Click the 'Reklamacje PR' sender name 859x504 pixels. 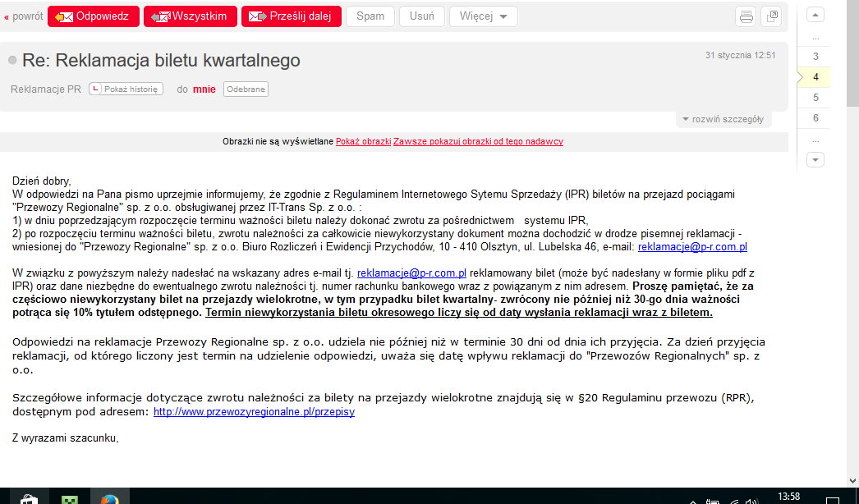click(x=46, y=89)
